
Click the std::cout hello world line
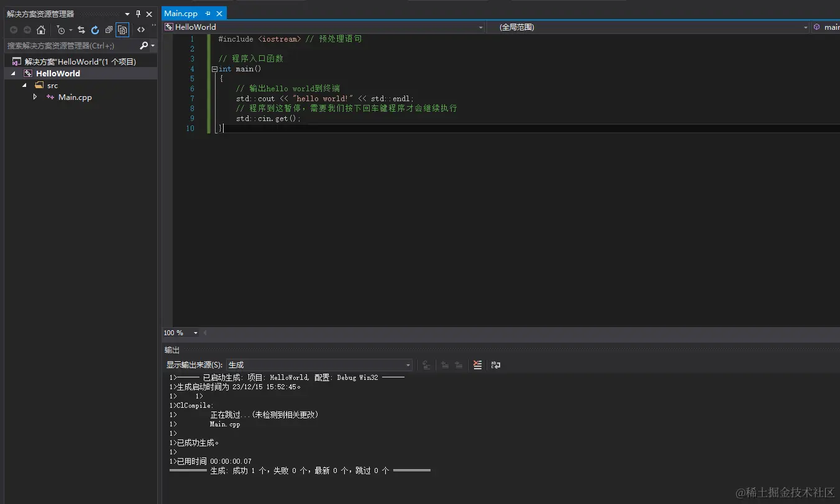[x=325, y=99]
